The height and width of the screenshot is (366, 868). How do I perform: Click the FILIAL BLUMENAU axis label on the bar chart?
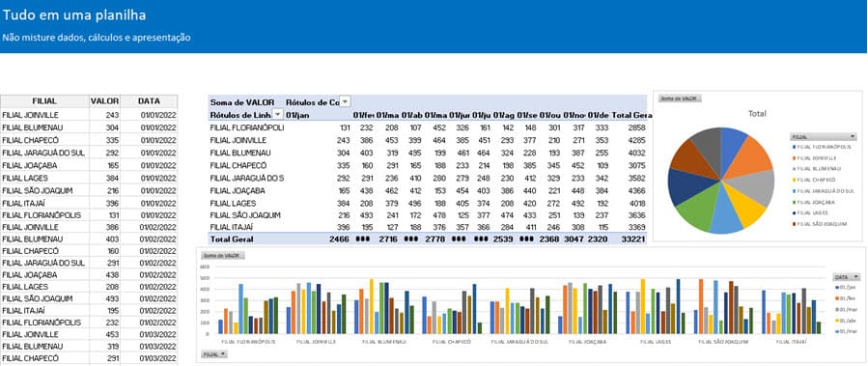[383, 342]
